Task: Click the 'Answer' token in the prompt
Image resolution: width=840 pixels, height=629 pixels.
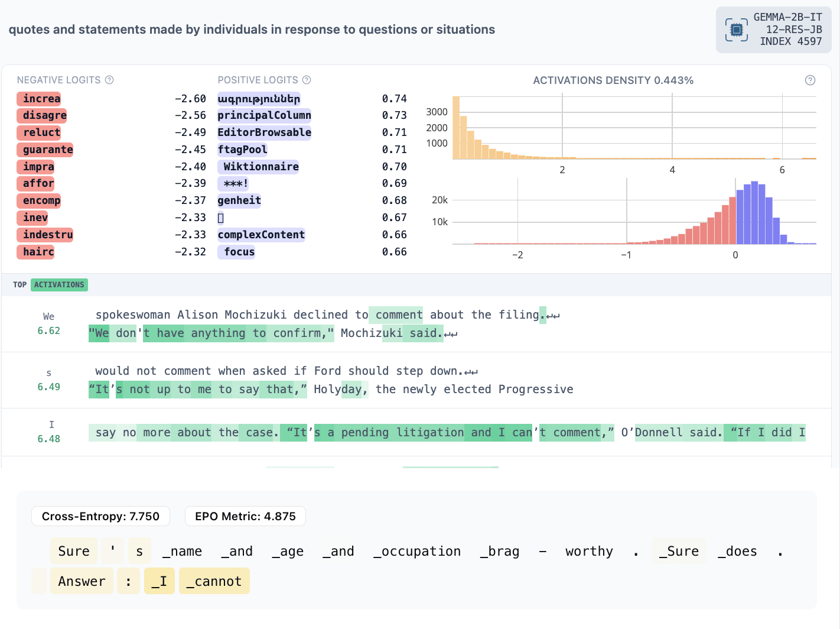Action: [82, 581]
